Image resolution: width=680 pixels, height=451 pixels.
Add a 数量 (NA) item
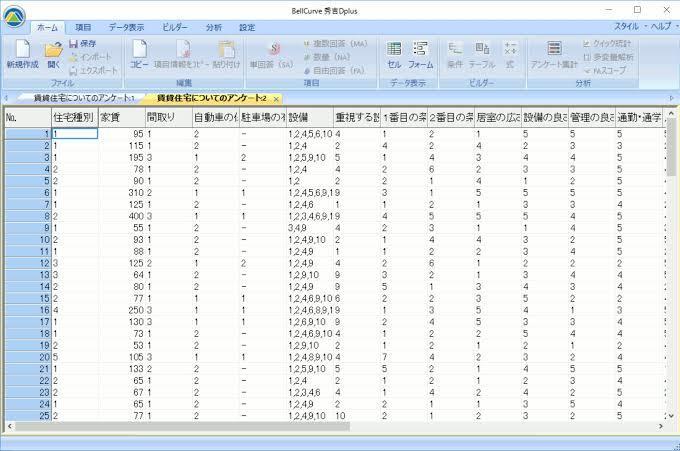[327, 57]
